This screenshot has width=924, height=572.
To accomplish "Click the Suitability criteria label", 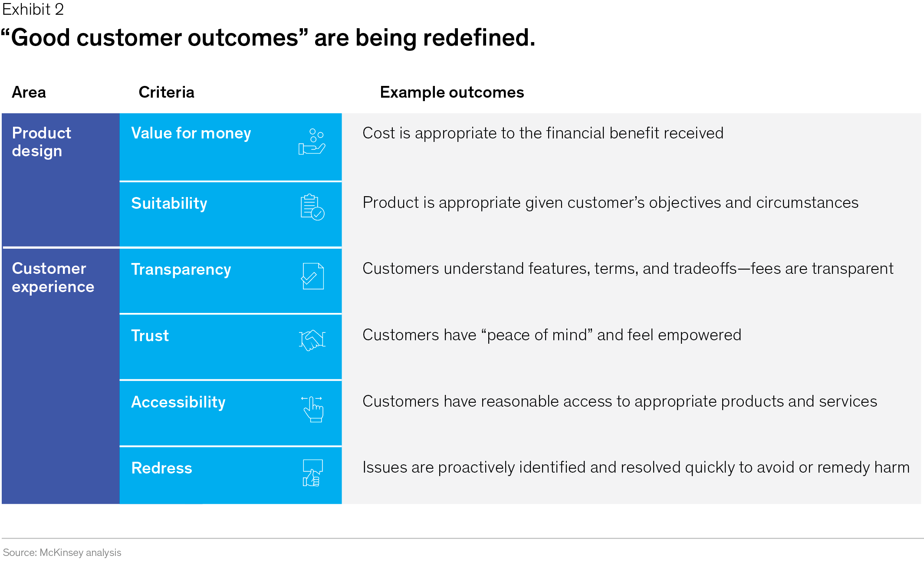I will pos(169,204).
